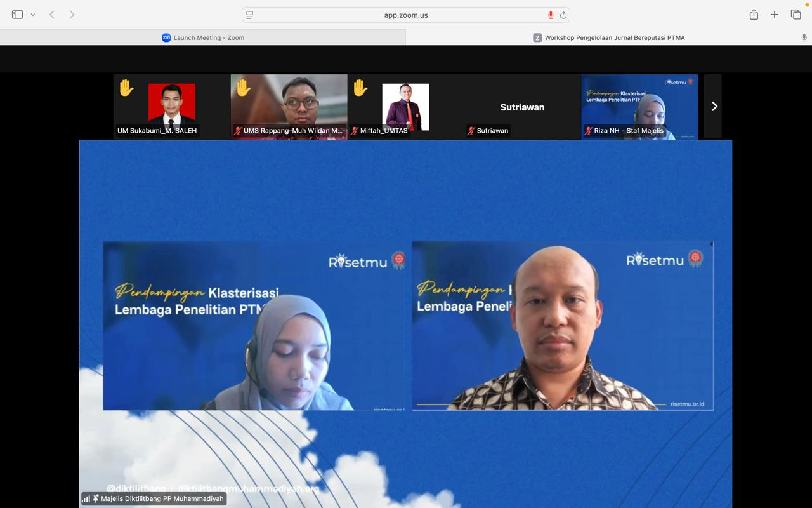This screenshot has height=508, width=812.
Task: Click raised hand icon on Miftah_UMTAS tile
Action: (x=360, y=88)
